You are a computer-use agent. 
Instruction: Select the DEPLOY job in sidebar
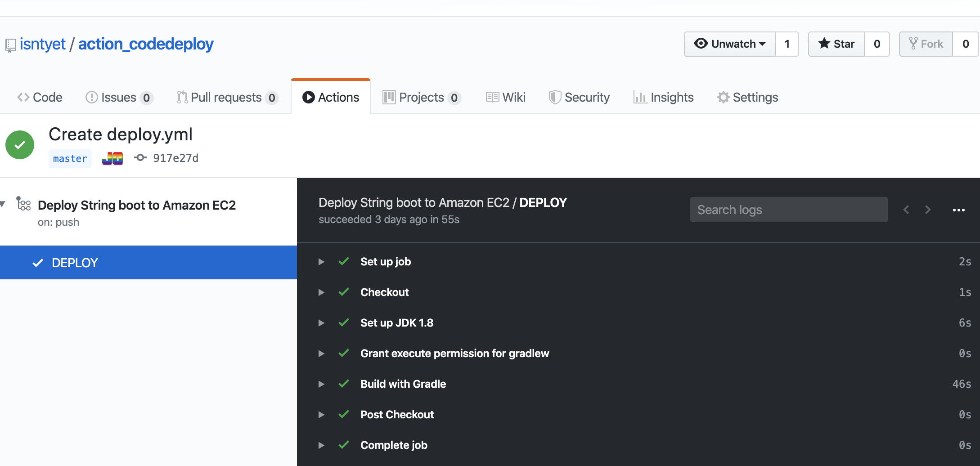[x=148, y=263]
